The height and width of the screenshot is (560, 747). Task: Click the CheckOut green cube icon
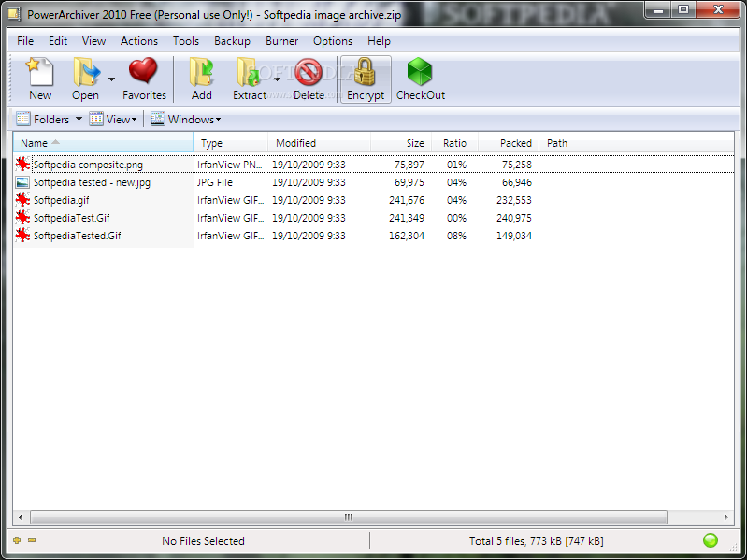click(420, 72)
